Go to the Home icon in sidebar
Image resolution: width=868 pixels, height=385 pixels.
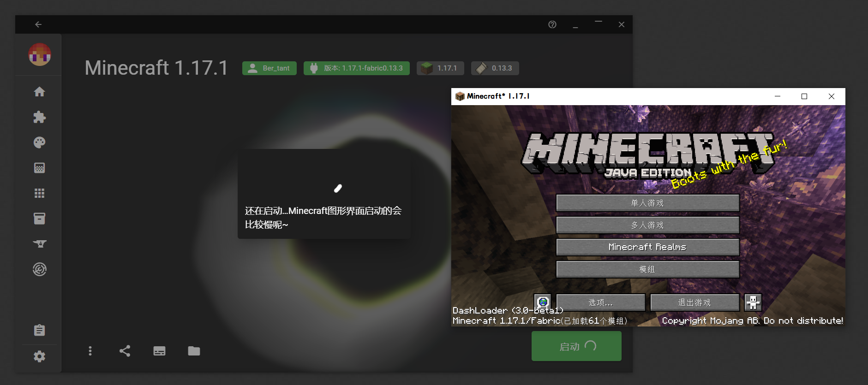(40, 92)
